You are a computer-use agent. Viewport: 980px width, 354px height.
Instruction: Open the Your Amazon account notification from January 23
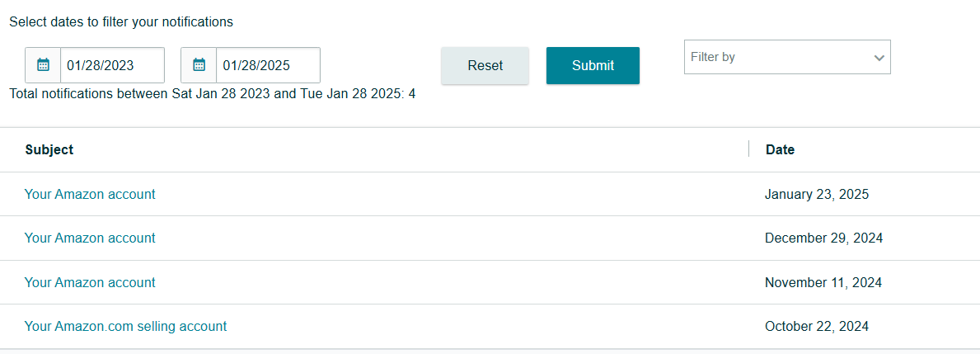(90, 194)
